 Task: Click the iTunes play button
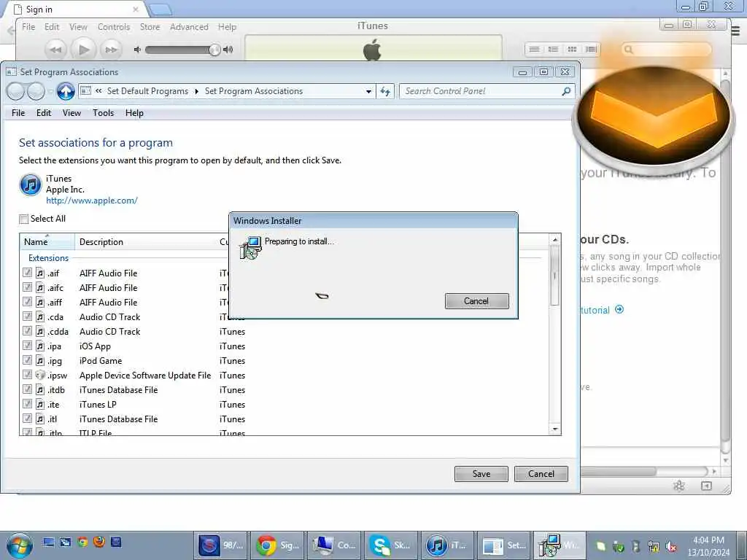[x=84, y=49]
